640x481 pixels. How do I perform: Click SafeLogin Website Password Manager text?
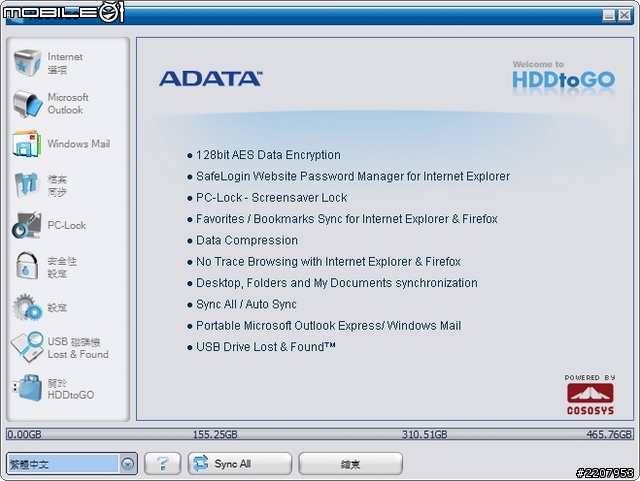point(353,176)
